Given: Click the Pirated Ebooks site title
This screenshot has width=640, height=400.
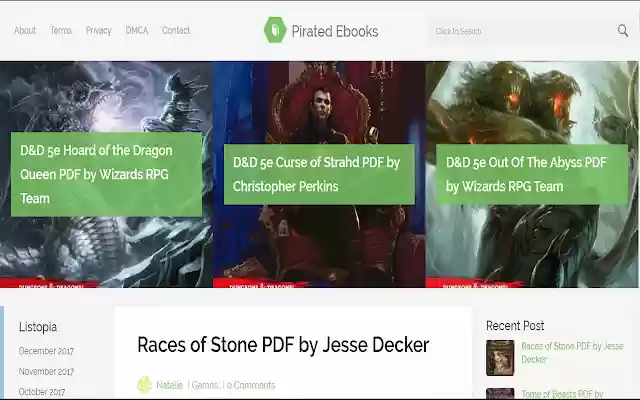Looking at the screenshot, I should [335, 31].
